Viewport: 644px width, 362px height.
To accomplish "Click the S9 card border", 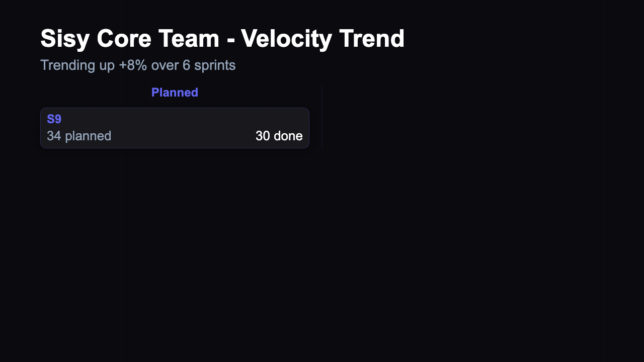I will coord(175,108).
